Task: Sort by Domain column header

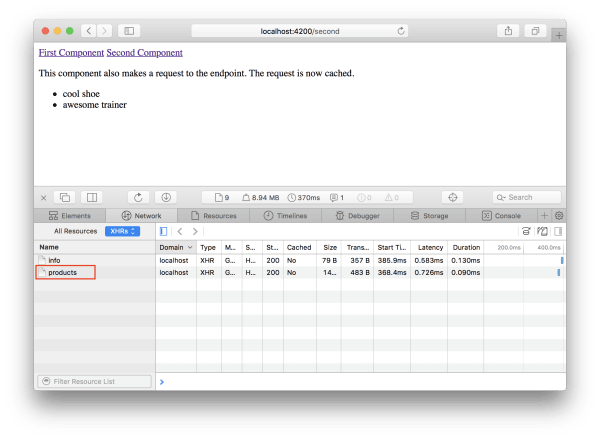Action: click(176, 248)
